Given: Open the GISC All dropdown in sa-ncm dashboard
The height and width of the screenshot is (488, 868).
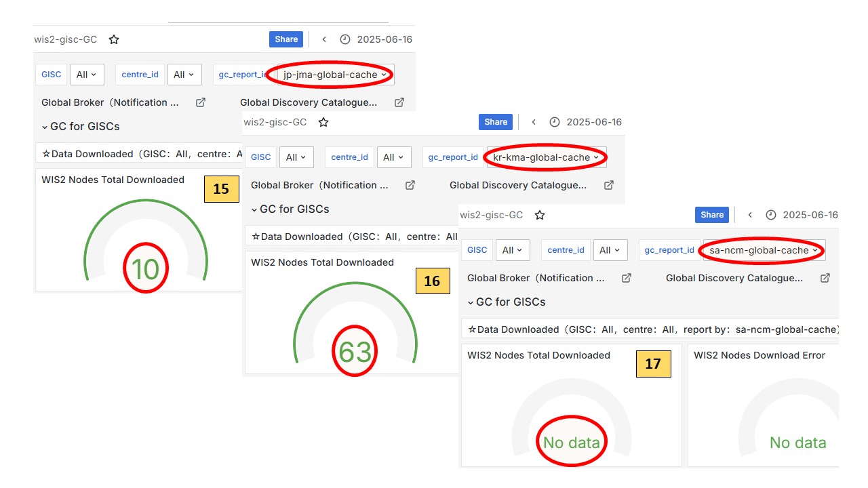Looking at the screenshot, I should pyautogui.click(x=513, y=250).
